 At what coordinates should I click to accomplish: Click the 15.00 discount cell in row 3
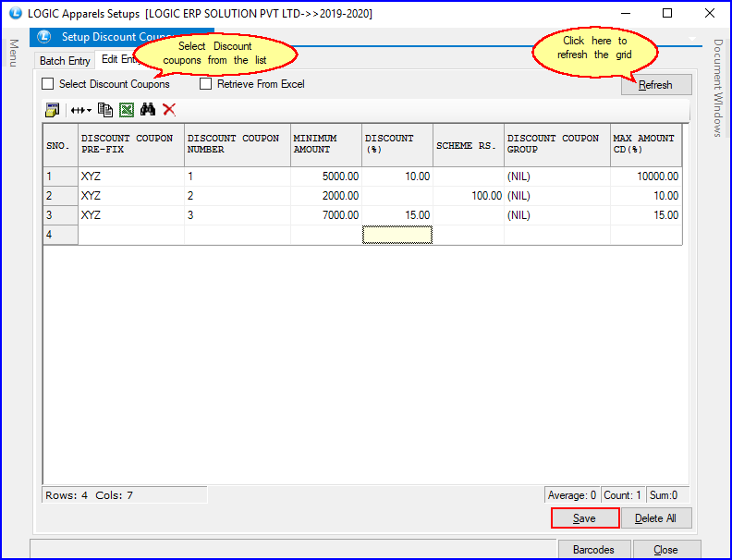pos(397,215)
